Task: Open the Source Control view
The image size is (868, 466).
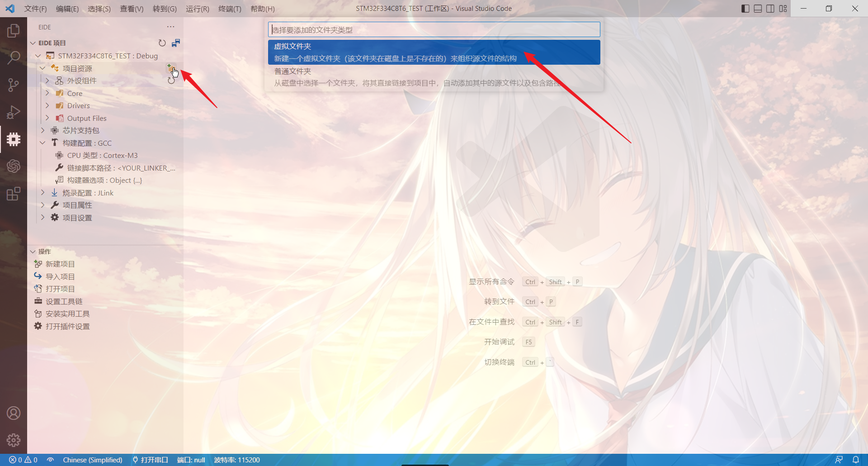Action: 14,85
